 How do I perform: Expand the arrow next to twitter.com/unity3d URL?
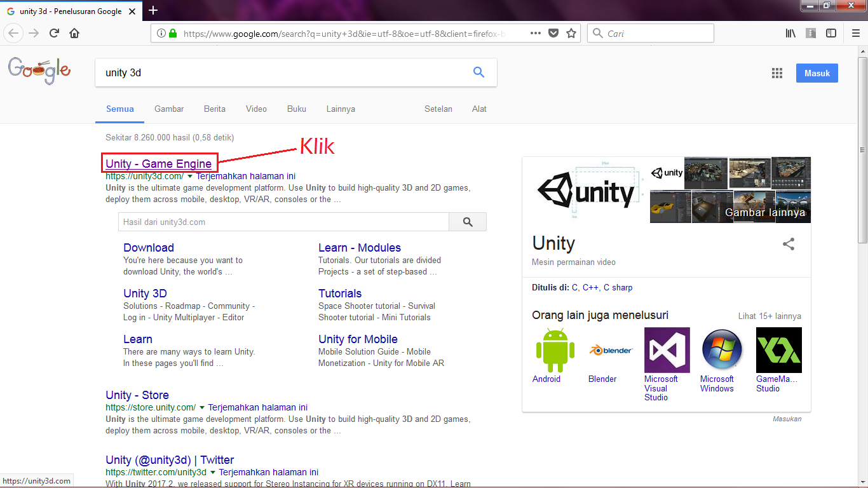213,472
